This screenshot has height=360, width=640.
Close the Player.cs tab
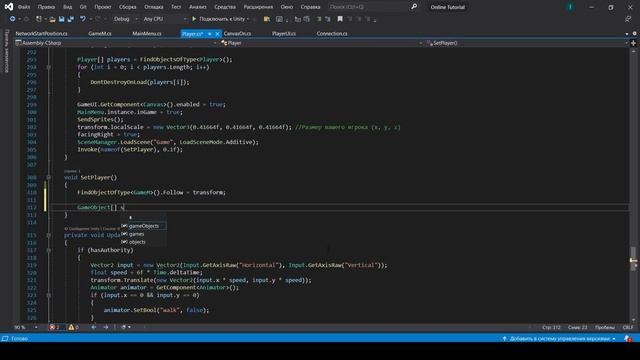217,34
